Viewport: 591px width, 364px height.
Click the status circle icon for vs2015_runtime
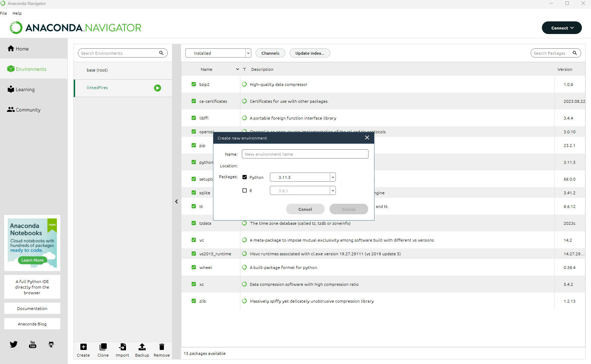pos(244,254)
